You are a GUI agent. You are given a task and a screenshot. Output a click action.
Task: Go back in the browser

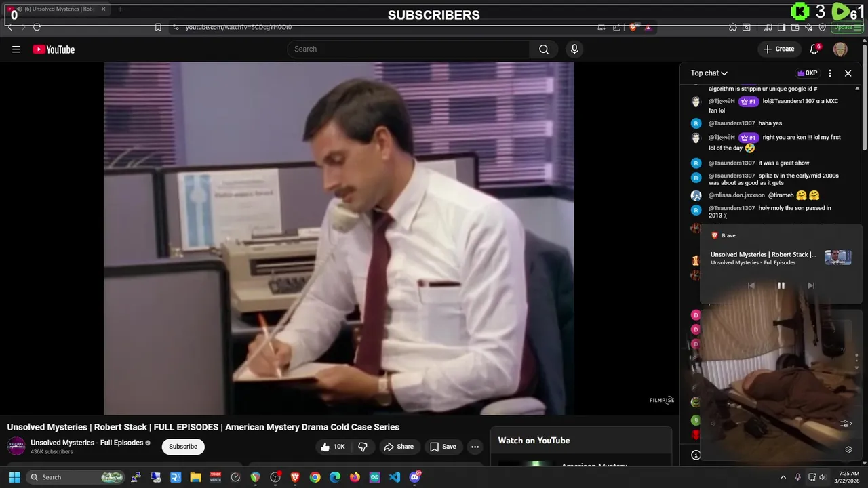(x=10, y=27)
